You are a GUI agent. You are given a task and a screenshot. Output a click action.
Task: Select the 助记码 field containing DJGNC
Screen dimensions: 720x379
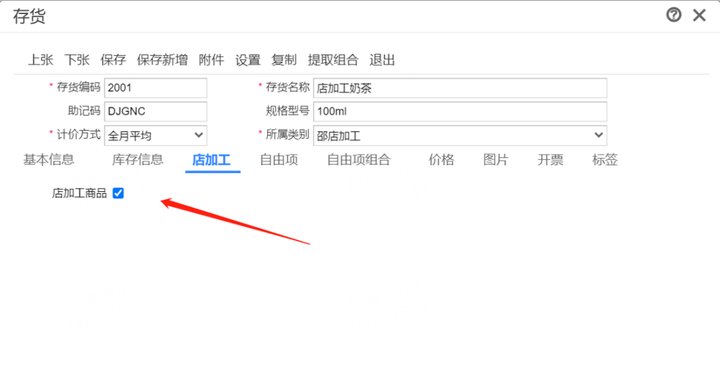156,112
